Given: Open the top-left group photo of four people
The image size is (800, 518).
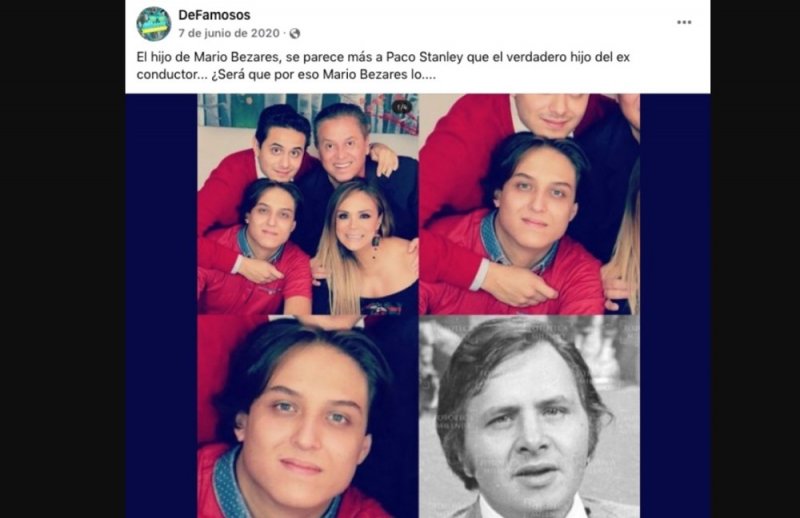Looking at the screenshot, I should tap(308, 204).
